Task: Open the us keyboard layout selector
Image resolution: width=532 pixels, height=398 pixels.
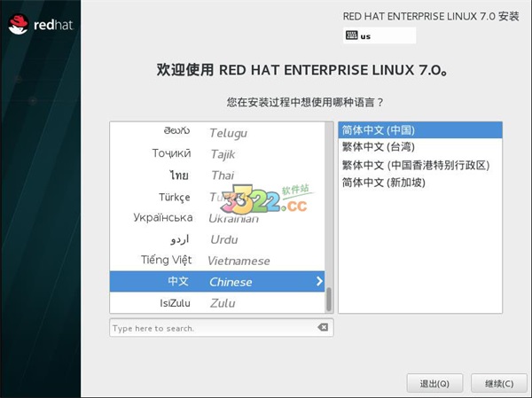Action: [379, 35]
